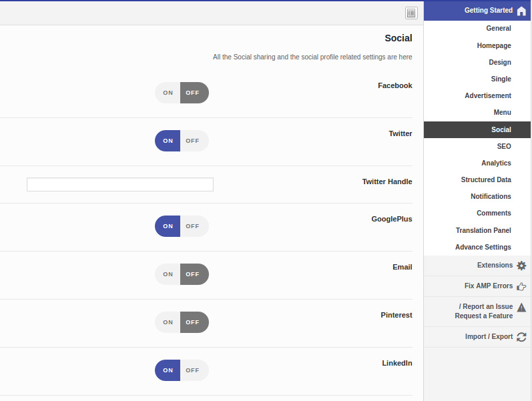Image resolution: width=532 pixels, height=401 pixels.
Task: Click the expand-all options icon at top
Action: [411, 13]
